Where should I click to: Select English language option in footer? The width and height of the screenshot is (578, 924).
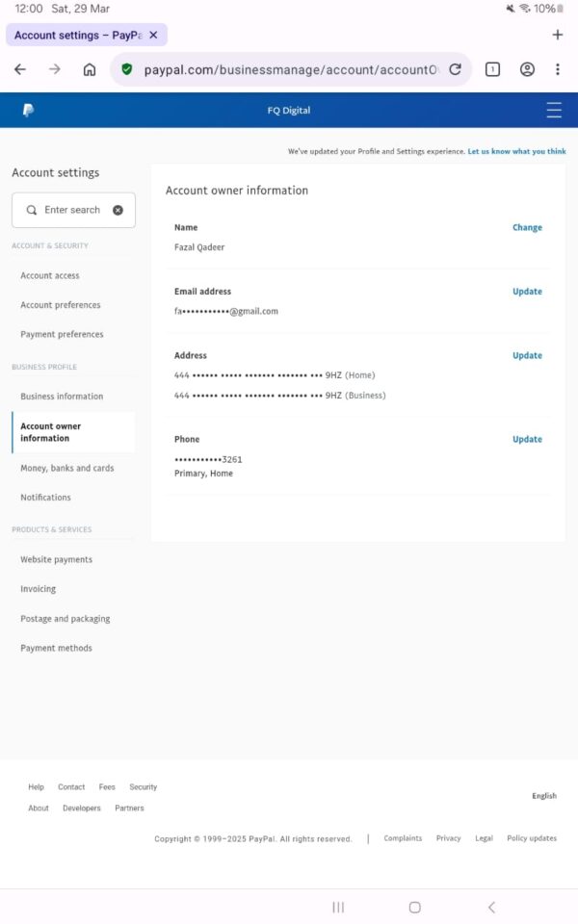[544, 796]
